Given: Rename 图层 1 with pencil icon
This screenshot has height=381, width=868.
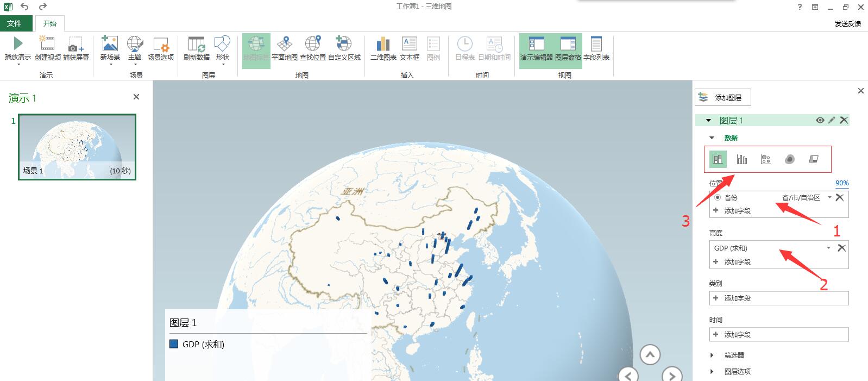Looking at the screenshot, I should point(832,120).
